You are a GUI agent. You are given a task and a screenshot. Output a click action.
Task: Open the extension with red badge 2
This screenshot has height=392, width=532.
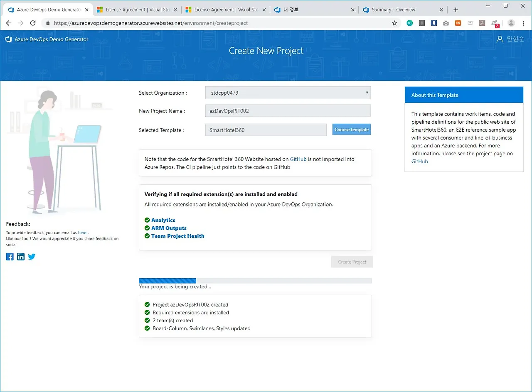(495, 24)
